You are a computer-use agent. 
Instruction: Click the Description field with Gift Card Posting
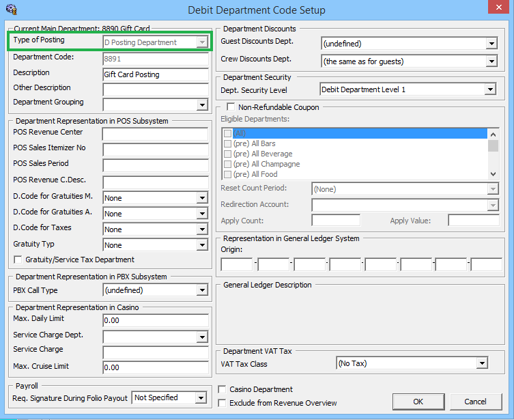pyautogui.click(x=156, y=74)
